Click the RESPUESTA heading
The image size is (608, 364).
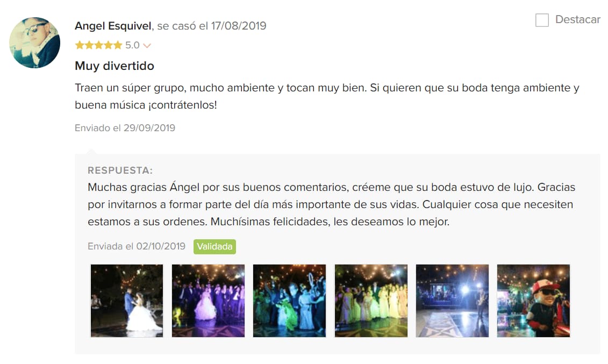coord(120,170)
